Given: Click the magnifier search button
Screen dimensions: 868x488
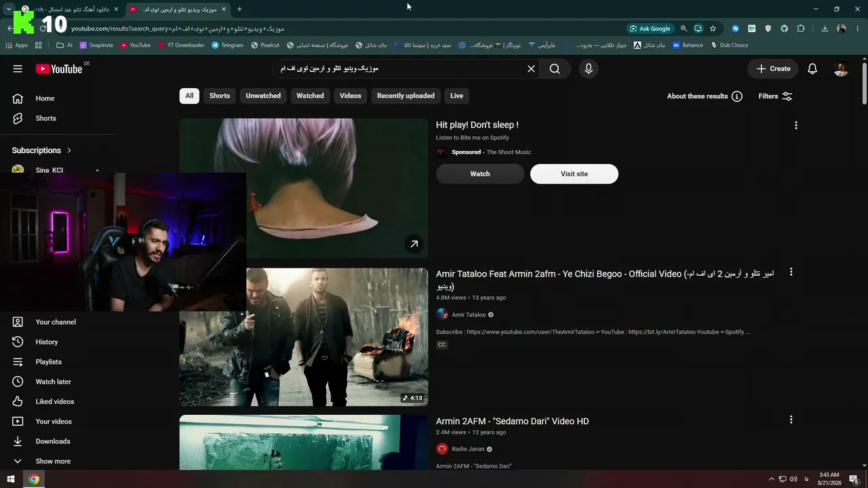Looking at the screenshot, I should click(555, 68).
